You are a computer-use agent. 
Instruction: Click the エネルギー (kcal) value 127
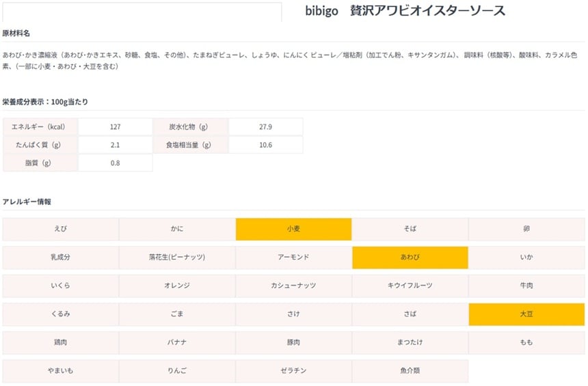[115, 127]
